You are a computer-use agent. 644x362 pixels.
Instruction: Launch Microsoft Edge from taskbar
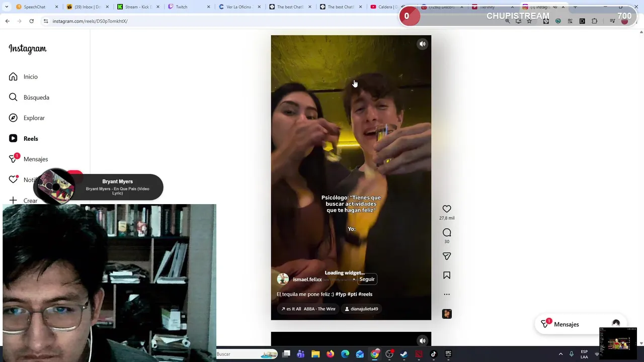click(x=345, y=354)
